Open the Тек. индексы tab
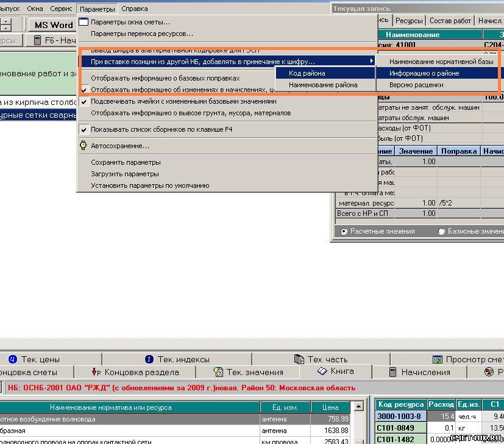Screen dimensions: 504x444 (x=177, y=359)
